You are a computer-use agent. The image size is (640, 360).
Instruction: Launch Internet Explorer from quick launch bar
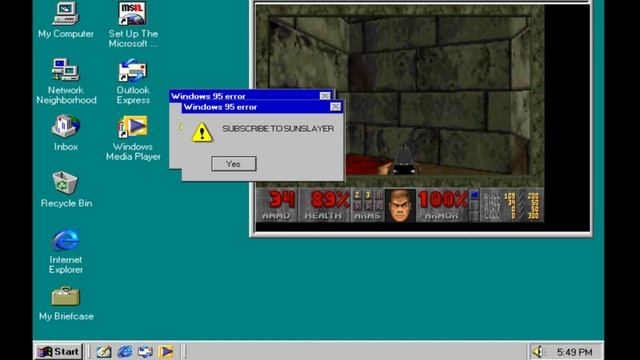(125, 351)
